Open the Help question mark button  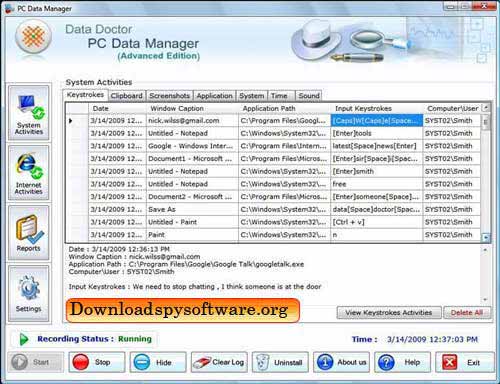point(402,362)
